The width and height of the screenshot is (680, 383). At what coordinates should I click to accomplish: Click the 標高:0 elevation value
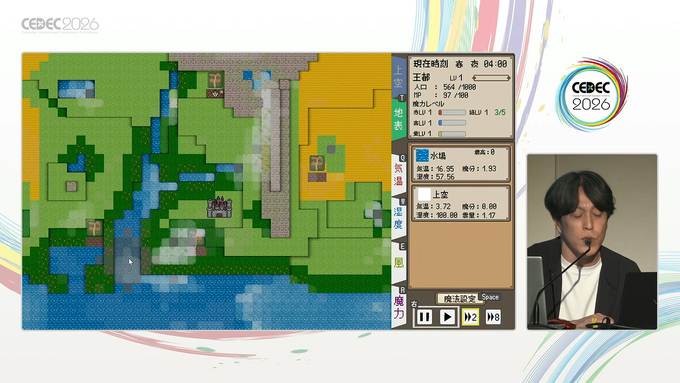[484, 152]
